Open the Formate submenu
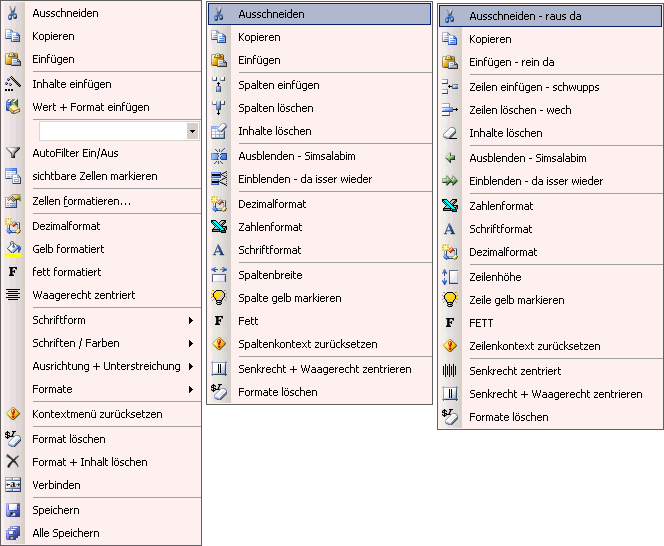664x546 pixels. (191, 389)
